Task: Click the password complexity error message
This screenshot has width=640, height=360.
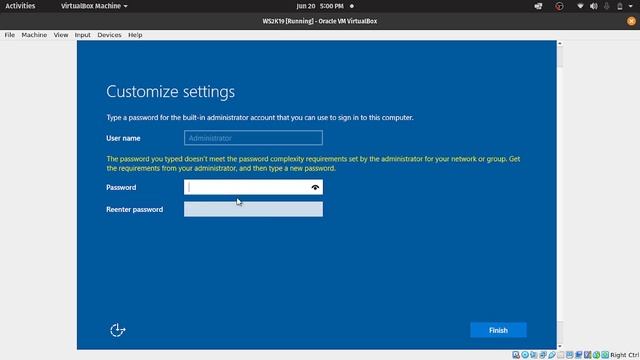Action: point(313,163)
